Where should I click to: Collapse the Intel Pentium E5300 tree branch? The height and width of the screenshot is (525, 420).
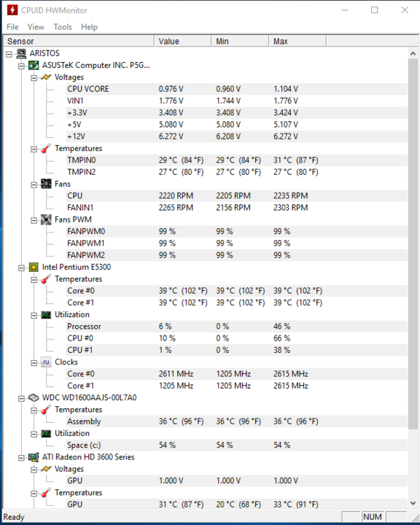[x=21, y=268]
